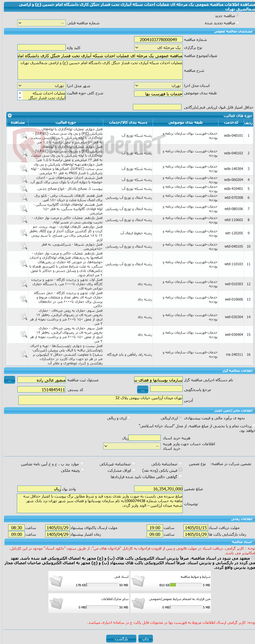Viewport: 255px width, 644px height.
Task: Sort by the مشاهده column header
Action: tap(18, 123)
